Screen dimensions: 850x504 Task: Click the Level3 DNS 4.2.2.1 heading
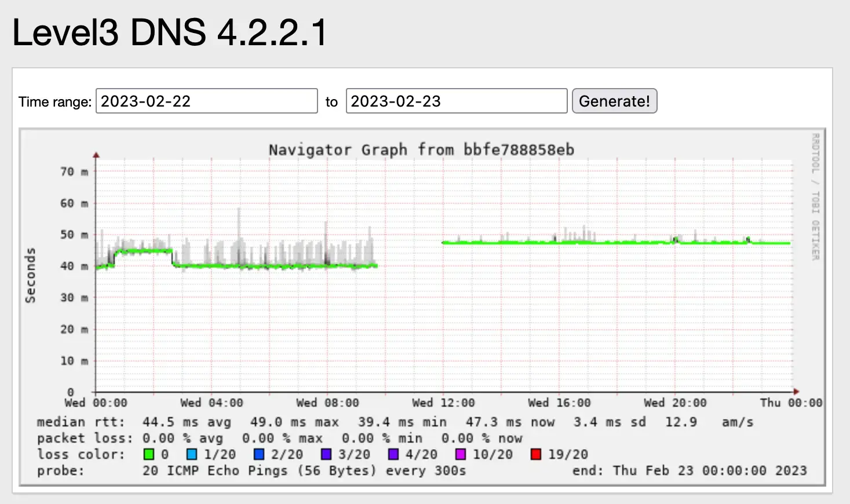(x=170, y=32)
